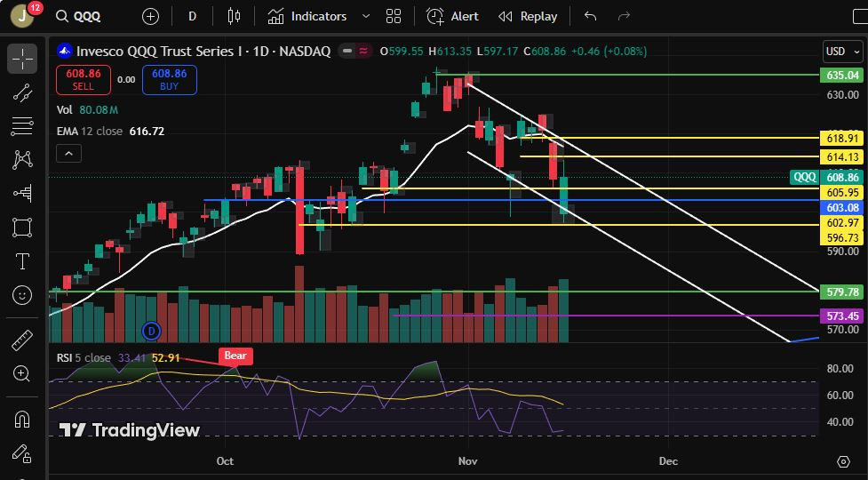The height and width of the screenshot is (480, 868).
Task: Click the Bear divergence label
Action: (235, 356)
